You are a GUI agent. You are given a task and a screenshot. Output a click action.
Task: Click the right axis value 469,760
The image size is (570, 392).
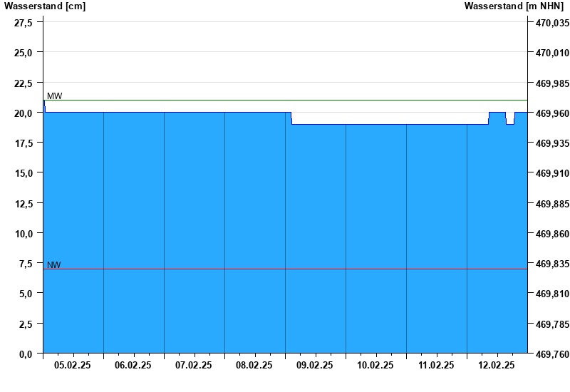tap(553, 354)
